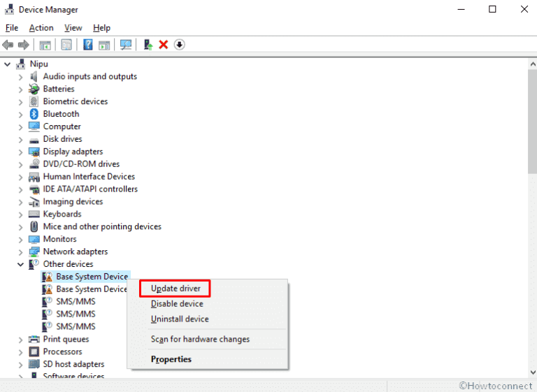537x392 pixels.
Task: Open the View menu
Action: tap(73, 28)
